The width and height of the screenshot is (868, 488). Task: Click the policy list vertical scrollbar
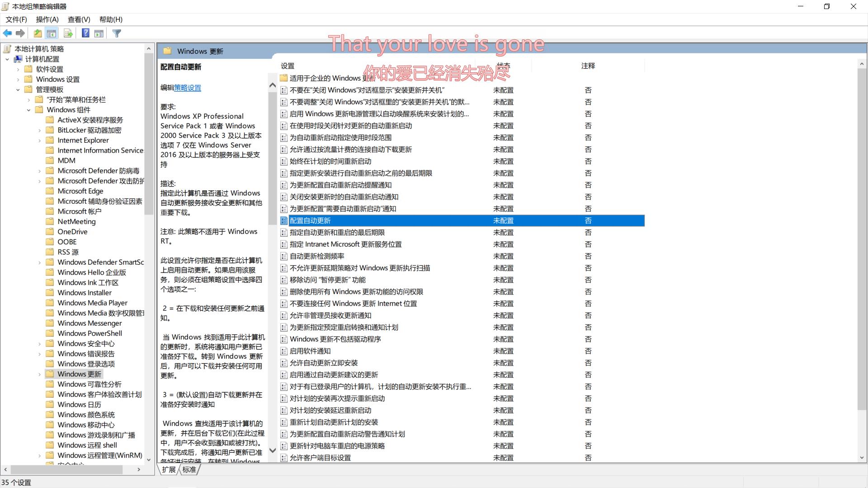[x=862, y=239]
